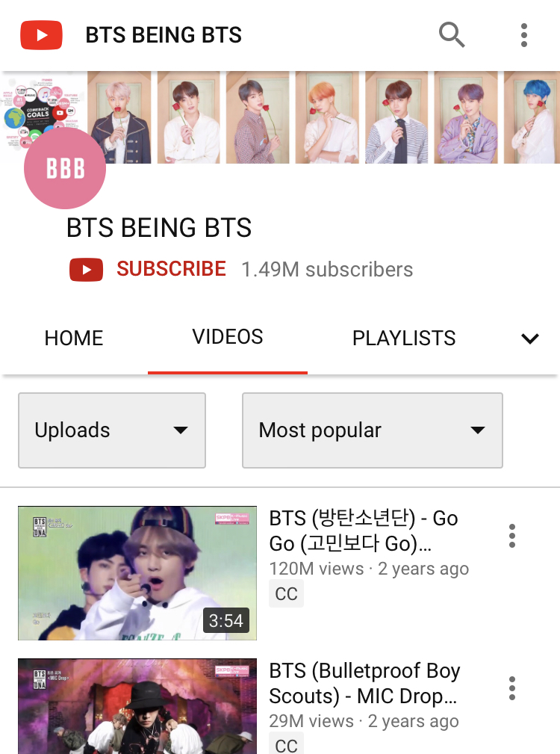Play the Go Go video thumbnail
Viewport: 560px width, 754px height.
point(137,572)
